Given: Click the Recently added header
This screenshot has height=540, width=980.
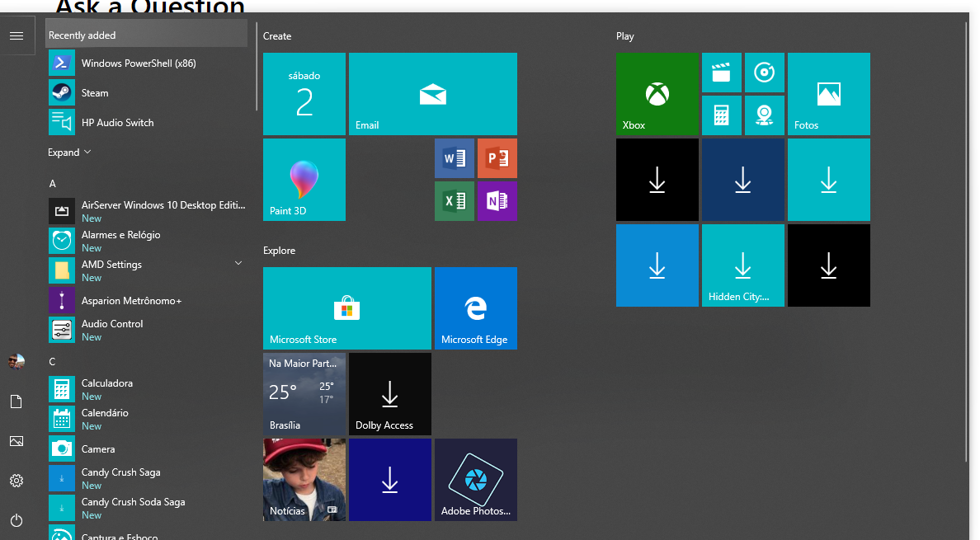Looking at the screenshot, I should point(146,35).
